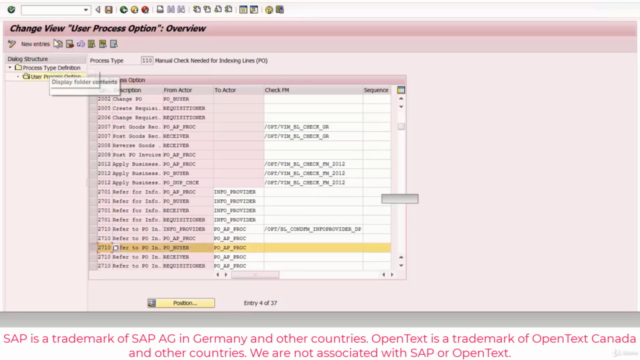Click the Sequence column header
The width and height of the screenshot is (640, 360).
point(376,90)
